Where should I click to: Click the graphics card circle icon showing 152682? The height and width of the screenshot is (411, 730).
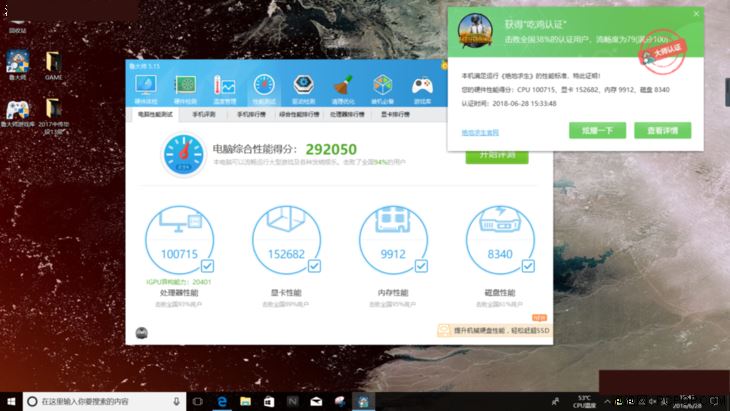tap(286, 240)
